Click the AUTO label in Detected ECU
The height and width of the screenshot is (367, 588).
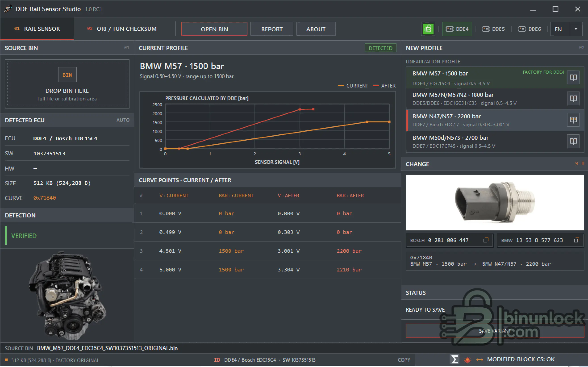coord(123,120)
